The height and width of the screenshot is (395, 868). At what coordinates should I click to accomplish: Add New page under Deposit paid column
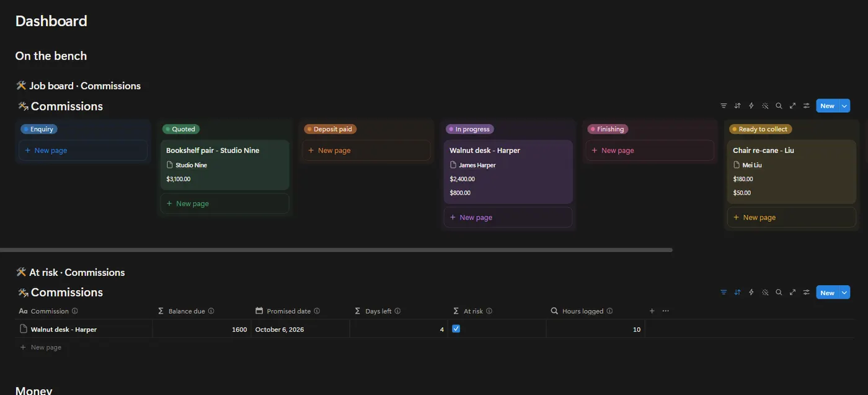[366, 150]
